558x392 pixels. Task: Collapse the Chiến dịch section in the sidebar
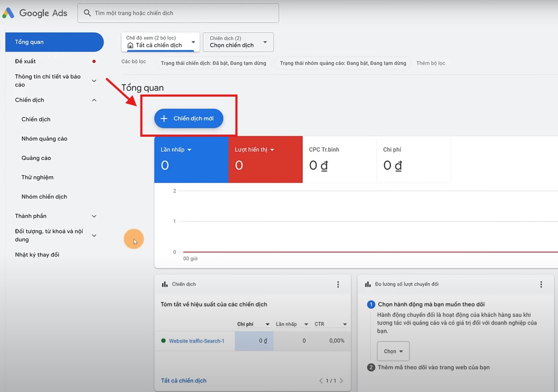click(94, 100)
